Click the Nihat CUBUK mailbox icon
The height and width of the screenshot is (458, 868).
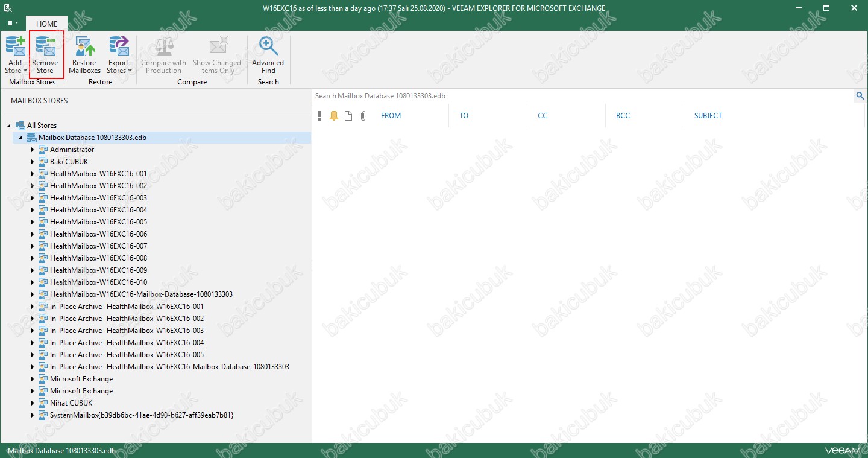tap(43, 403)
